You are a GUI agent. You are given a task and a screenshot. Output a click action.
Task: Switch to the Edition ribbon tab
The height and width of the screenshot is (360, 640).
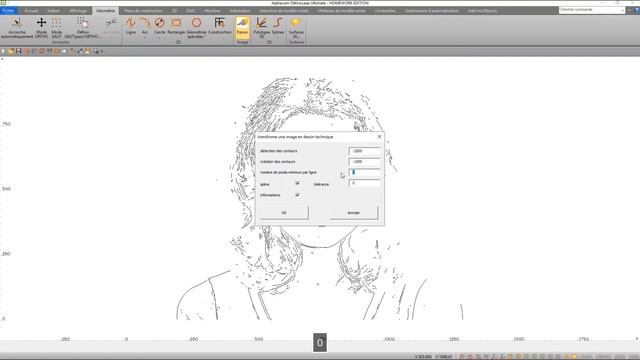tap(53, 11)
